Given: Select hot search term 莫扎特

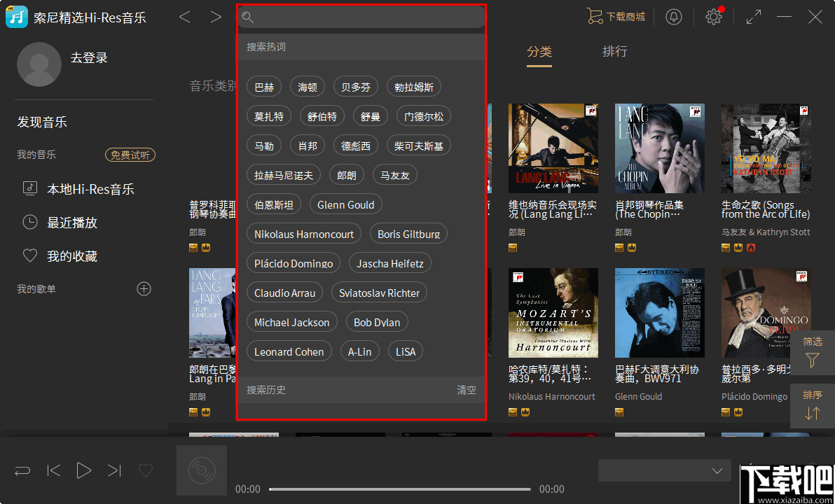Looking at the screenshot, I should click(269, 116).
